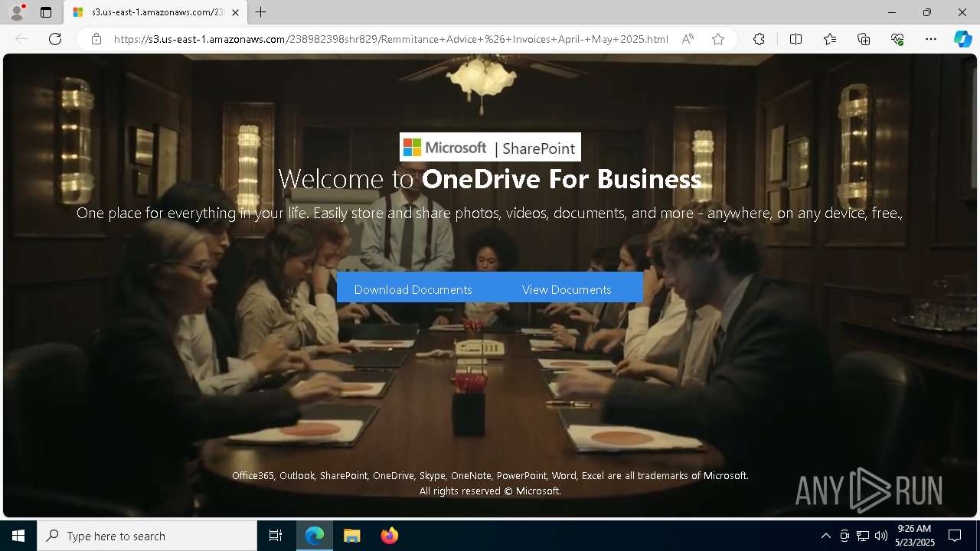Launch Firefox from the taskbar
The image size is (980, 551).
pyautogui.click(x=389, y=536)
